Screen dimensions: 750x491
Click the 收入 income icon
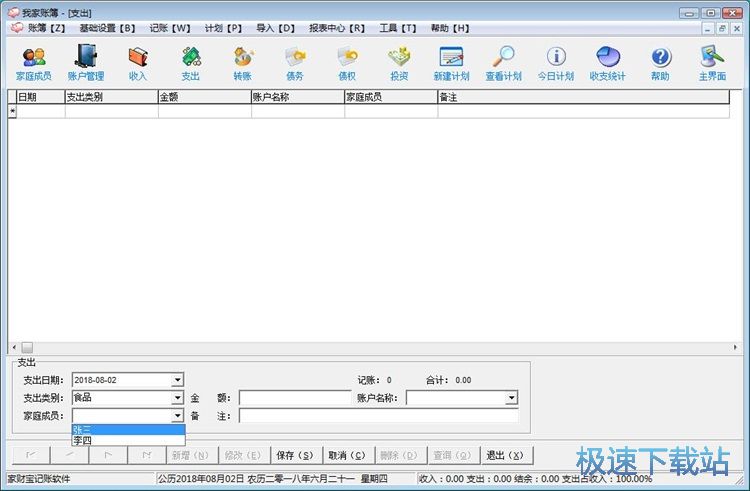click(137, 63)
